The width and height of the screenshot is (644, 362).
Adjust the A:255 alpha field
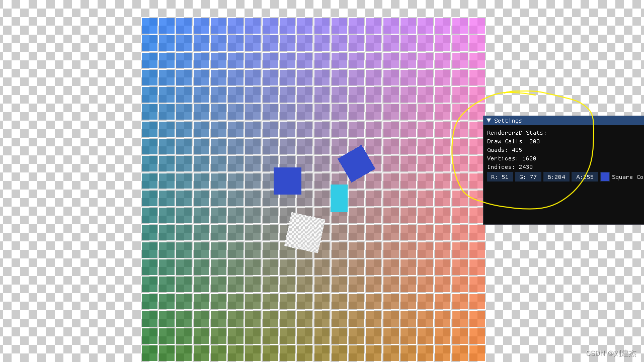(585, 177)
